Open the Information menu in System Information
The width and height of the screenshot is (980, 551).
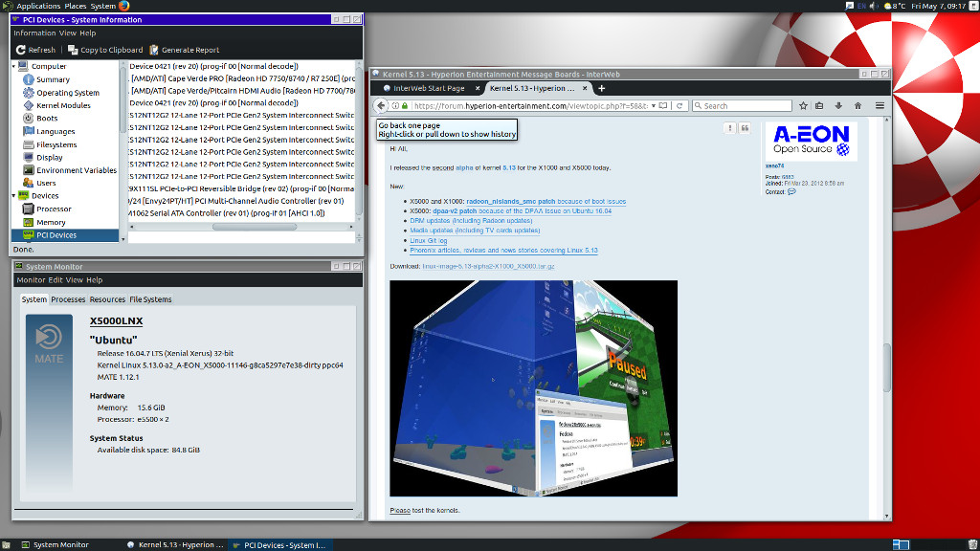(x=34, y=33)
